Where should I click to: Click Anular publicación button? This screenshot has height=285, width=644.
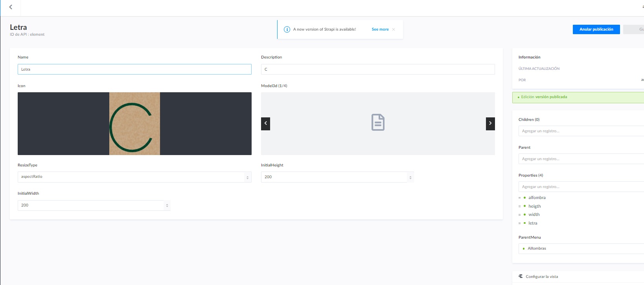596,29
